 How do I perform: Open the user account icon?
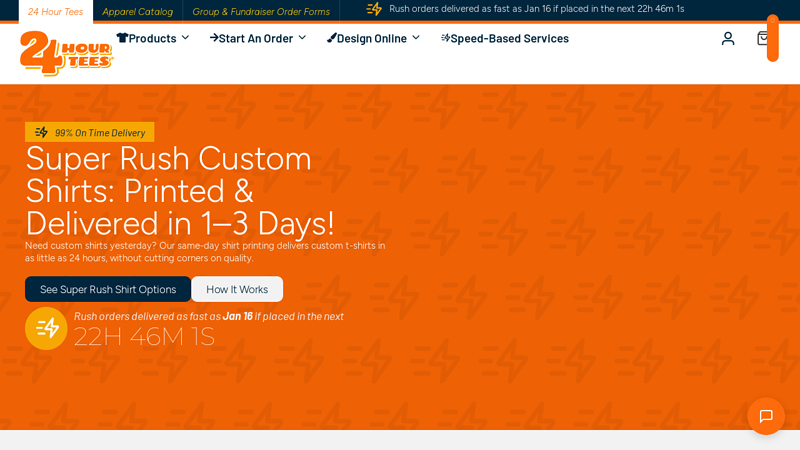click(728, 38)
